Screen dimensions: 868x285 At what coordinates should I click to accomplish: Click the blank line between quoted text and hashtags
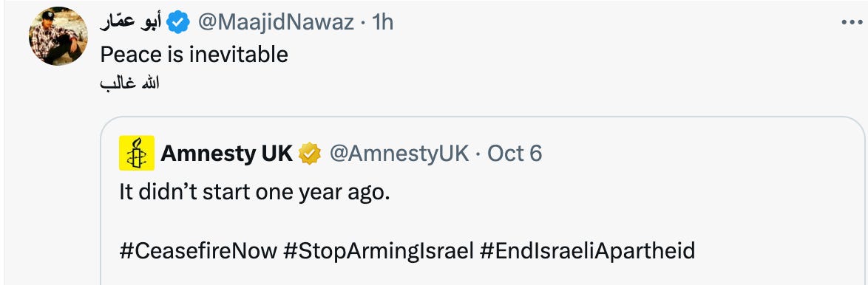coord(407,222)
